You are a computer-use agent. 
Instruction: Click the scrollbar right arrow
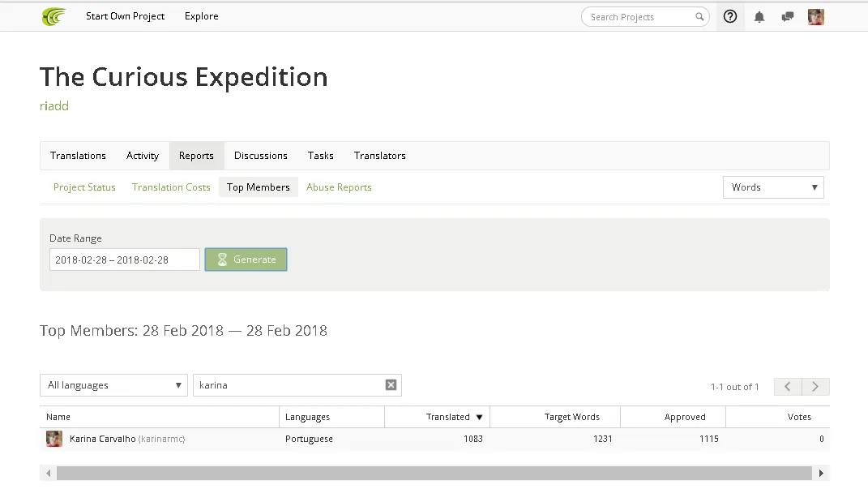[x=821, y=473]
